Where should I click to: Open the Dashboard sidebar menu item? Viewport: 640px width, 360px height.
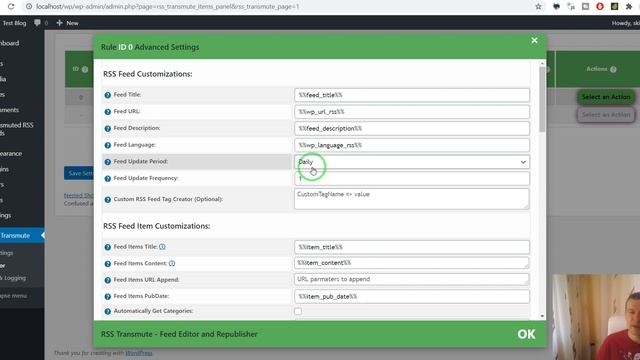9,43
